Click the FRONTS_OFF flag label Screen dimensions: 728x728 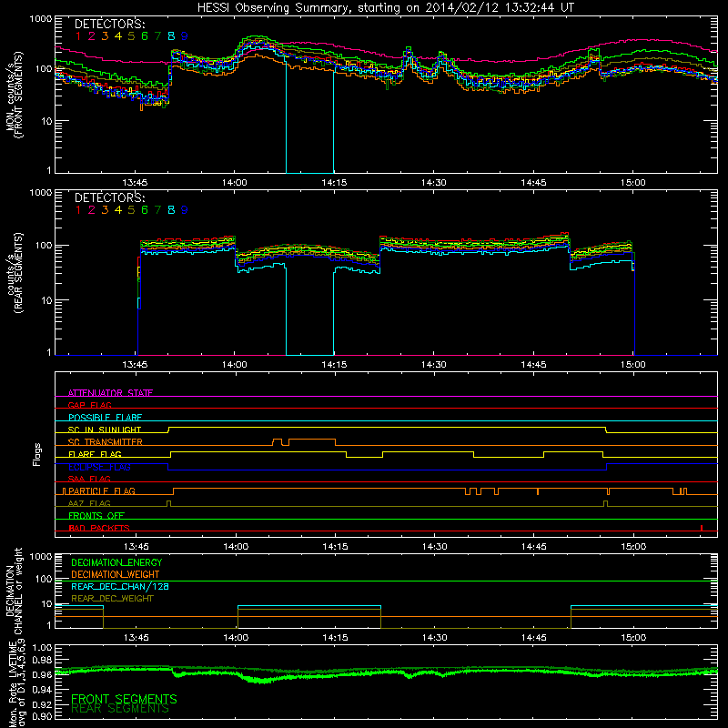96,515
